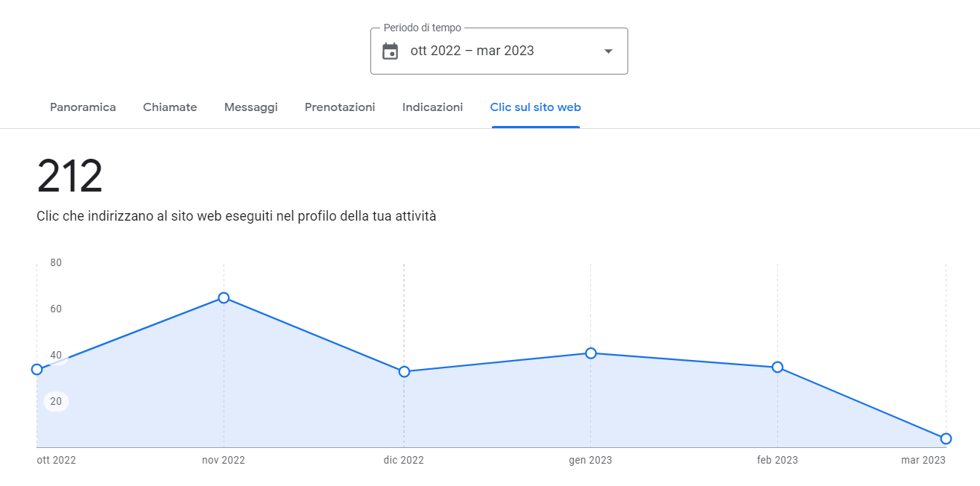
Task: Expand the Periodo di tempo dropdown arrow
Action: tap(608, 51)
